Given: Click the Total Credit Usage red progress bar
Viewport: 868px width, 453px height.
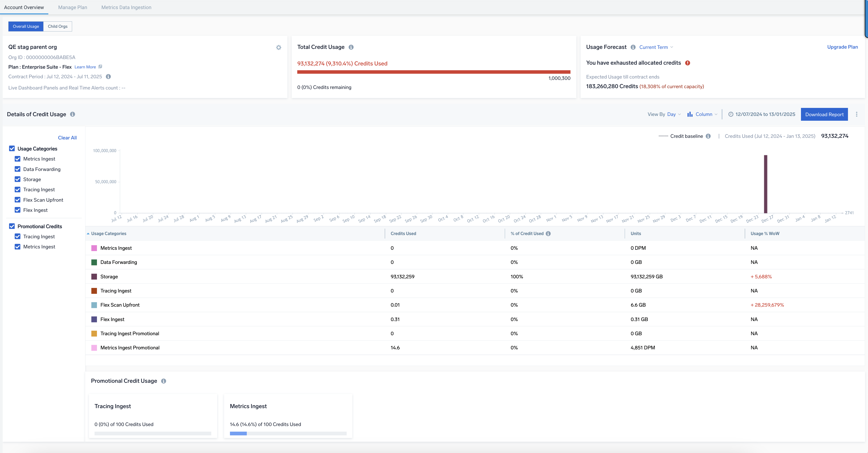Looking at the screenshot, I should point(434,72).
